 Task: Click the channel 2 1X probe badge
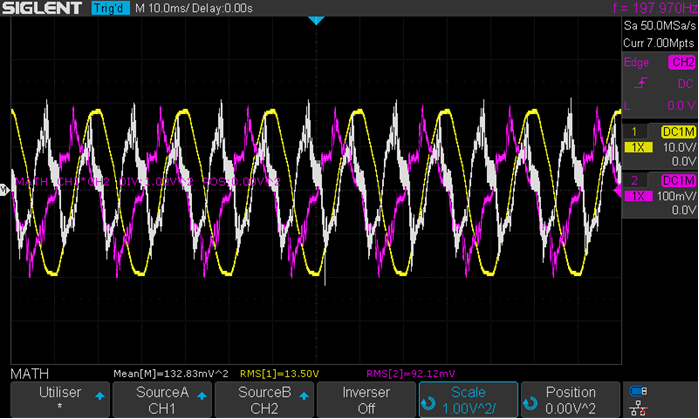tap(638, 196)
